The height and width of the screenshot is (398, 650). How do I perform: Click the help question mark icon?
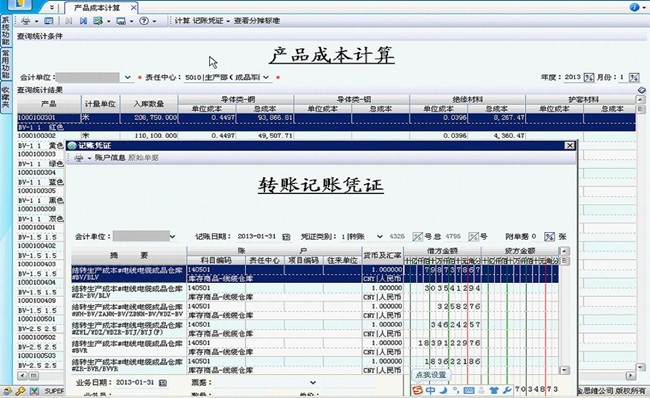pos(144,21)
